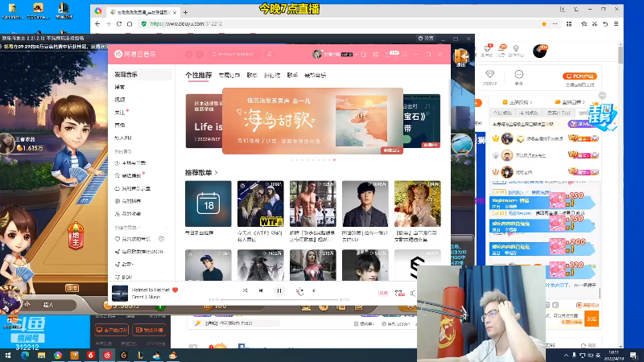Click the game exit door icon
Screen dimensions: 644x362
[460, 57]
